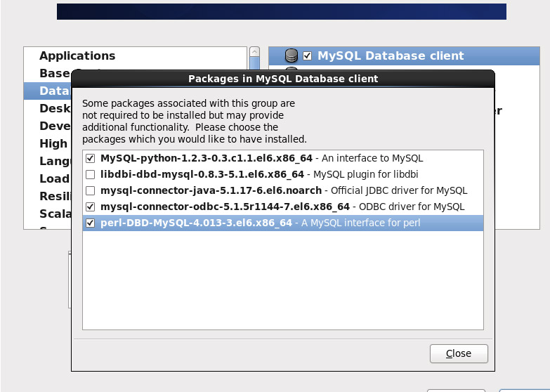Select the Applications category
The width and height of the screenshot is (550, 392).
tap(77, 55)
